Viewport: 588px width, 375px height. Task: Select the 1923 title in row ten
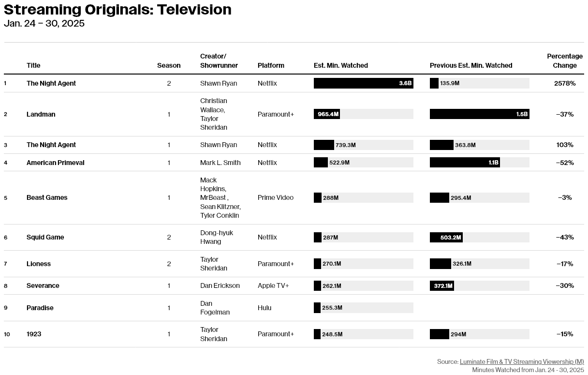(34, 334)
